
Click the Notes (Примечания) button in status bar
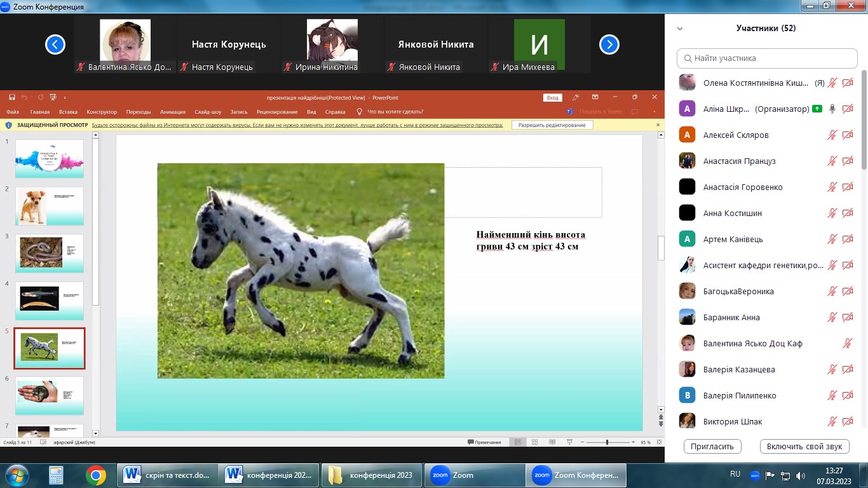point(484,442)
